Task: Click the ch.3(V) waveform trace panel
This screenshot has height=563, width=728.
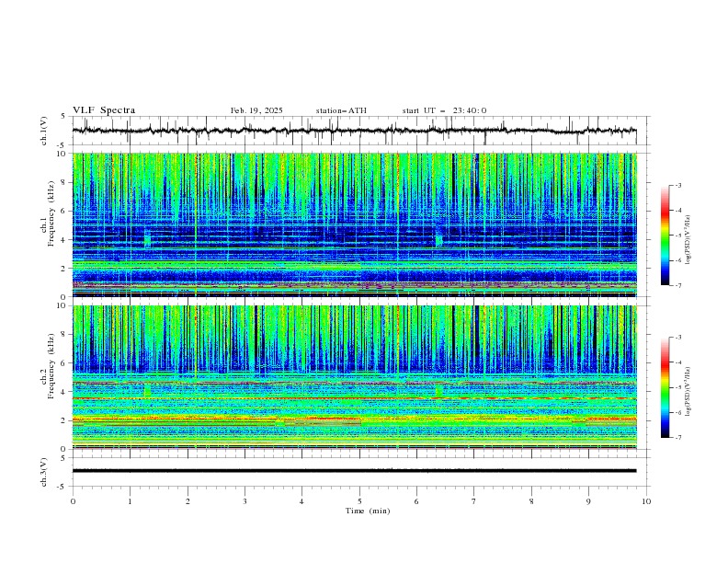Action: [360, 472]
